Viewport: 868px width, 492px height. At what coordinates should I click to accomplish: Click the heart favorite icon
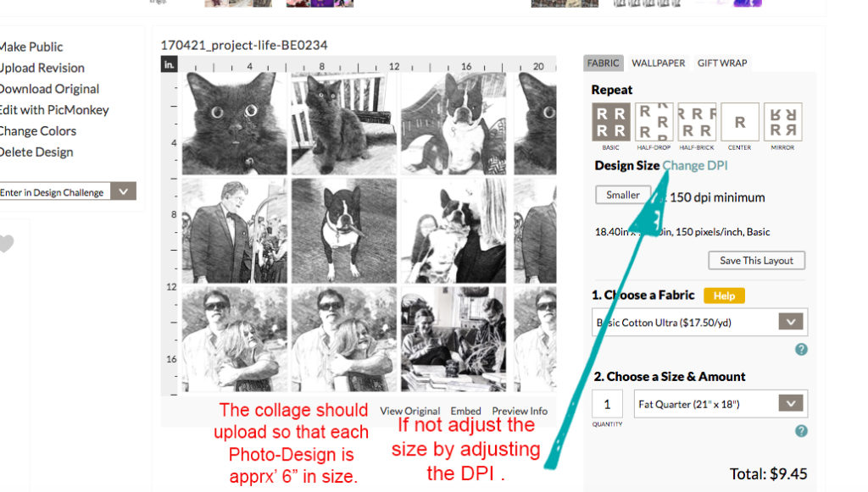pyautogui.click(x=6, y=244)
